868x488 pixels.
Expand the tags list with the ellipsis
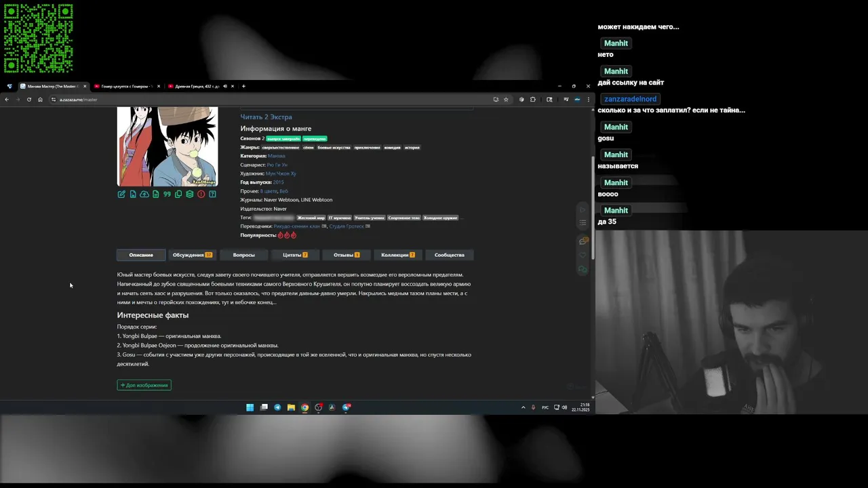pyautogui.click(x=462, y=218)
